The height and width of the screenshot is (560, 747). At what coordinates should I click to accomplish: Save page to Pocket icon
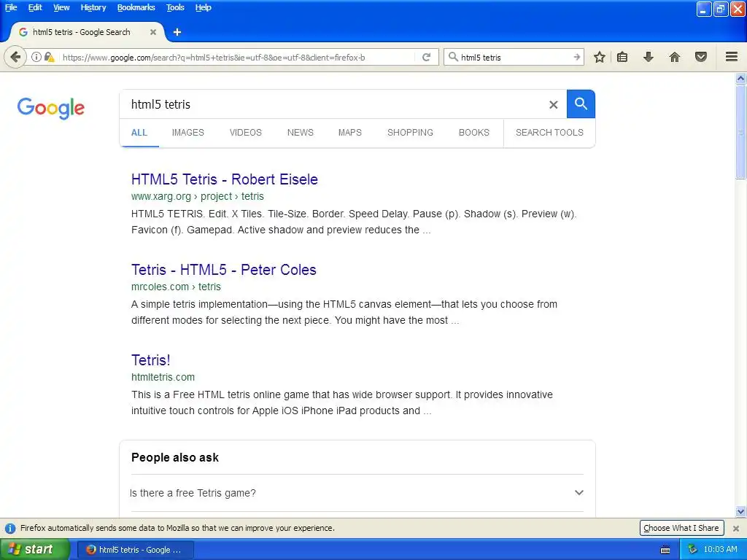(x=701, y=57)
